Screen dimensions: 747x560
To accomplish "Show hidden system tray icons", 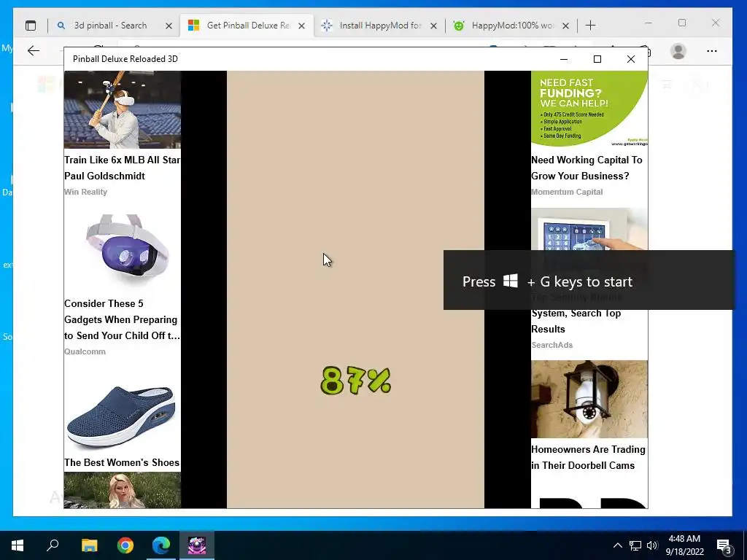I will tap(617, 545).
